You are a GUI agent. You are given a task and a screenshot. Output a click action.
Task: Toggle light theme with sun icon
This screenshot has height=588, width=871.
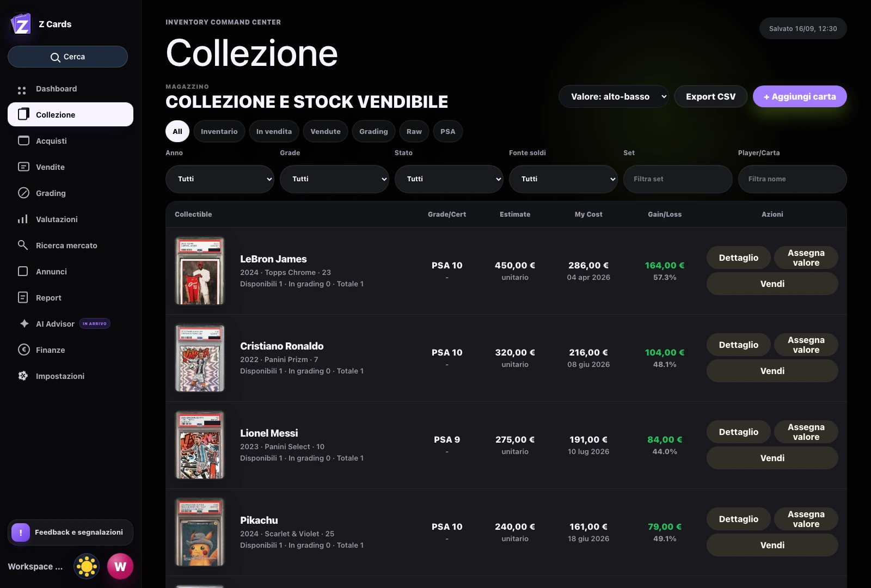(87, 567)
